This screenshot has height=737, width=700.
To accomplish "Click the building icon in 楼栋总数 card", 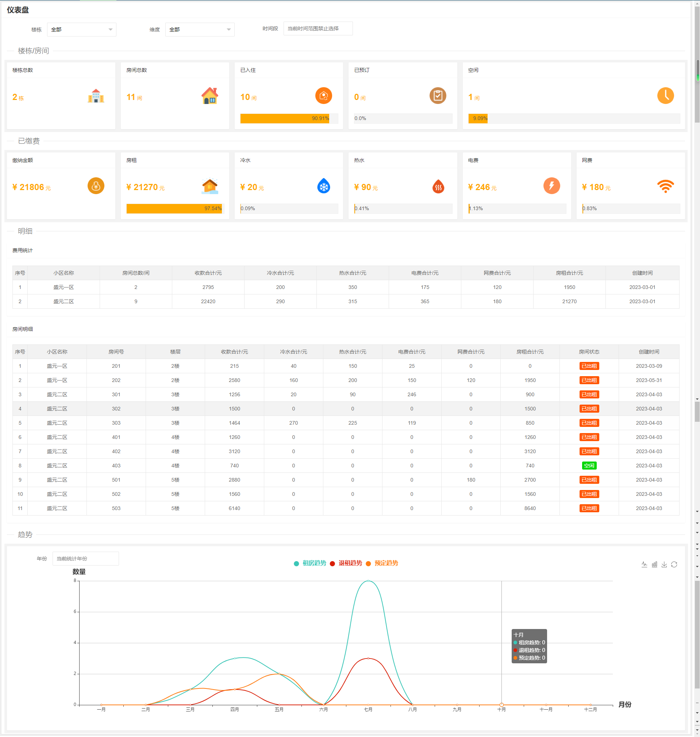I will click(x=96, y=96).
